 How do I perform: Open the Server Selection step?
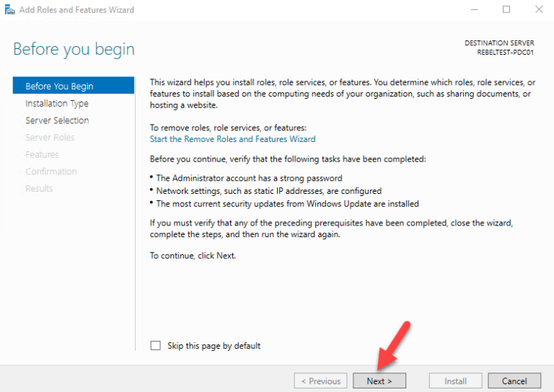(x=57, y=120)
